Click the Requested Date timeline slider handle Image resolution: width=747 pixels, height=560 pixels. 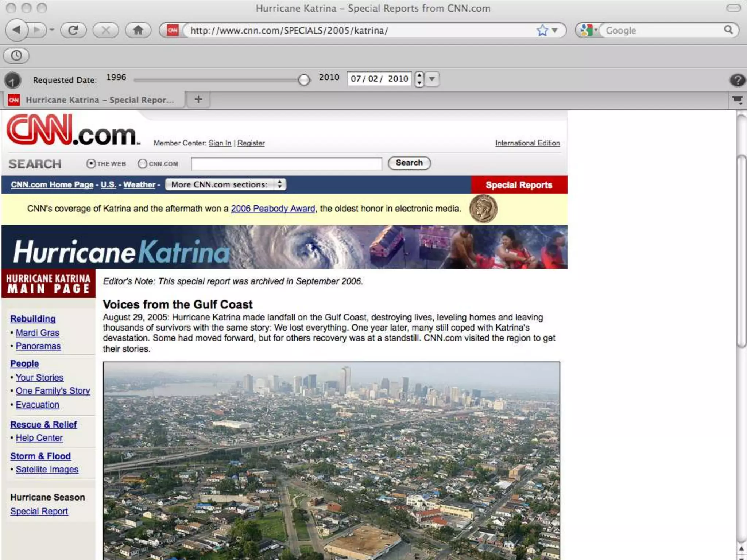(303, 79)
